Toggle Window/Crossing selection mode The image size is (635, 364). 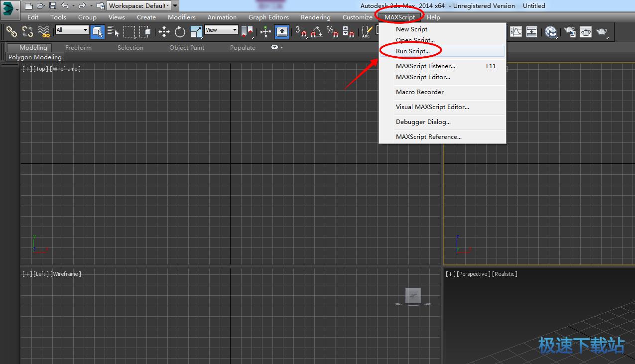(145, 32)
